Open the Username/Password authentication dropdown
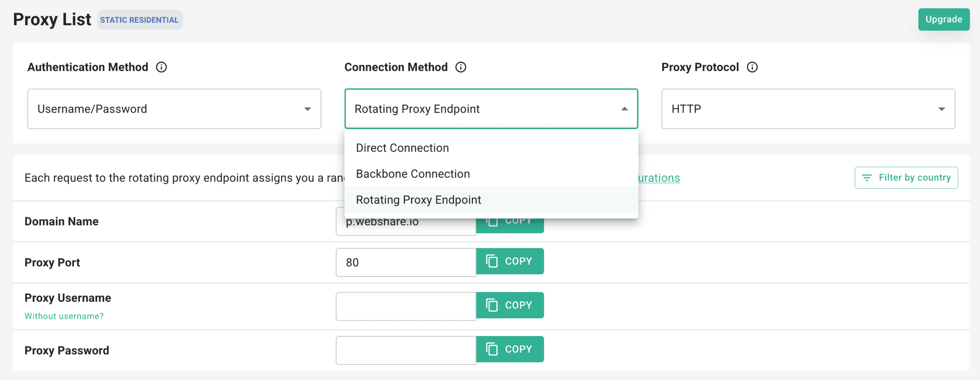980x380 pixels. click(x=174, y=109)
